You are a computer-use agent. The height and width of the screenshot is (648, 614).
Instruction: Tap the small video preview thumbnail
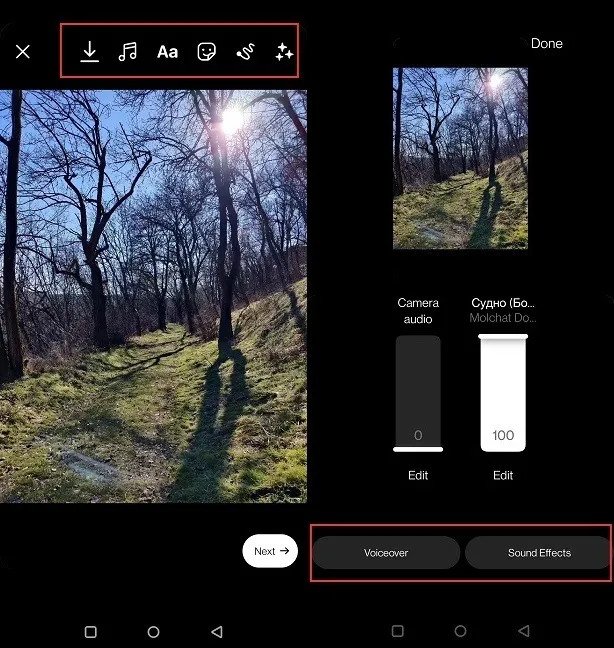460,158
